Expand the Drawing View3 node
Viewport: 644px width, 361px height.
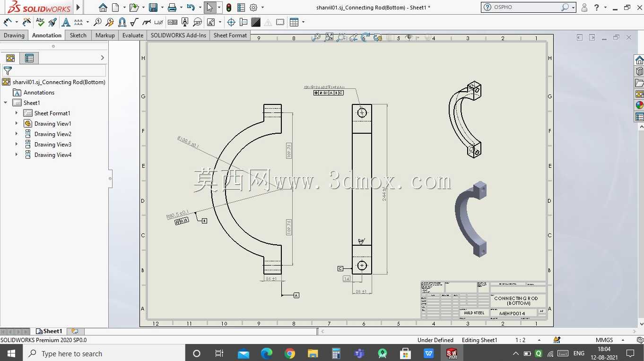[x=17, y=144]
